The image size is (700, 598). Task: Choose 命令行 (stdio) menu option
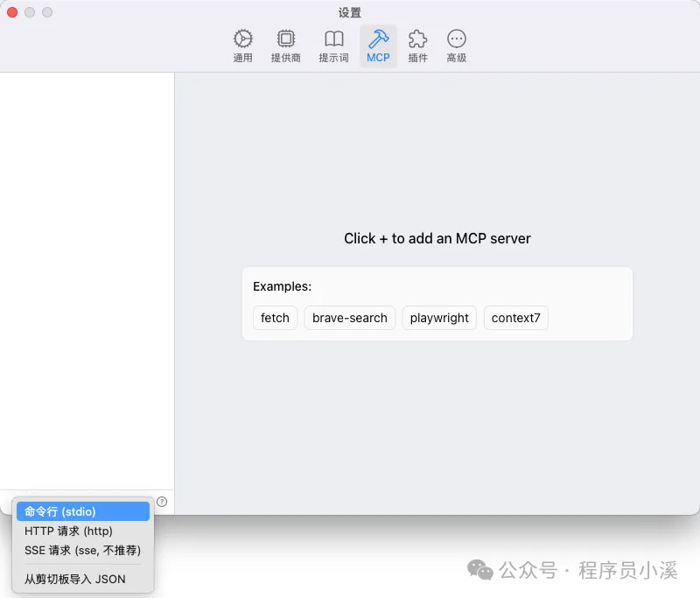pyautogui.click(x=83, y=511)
